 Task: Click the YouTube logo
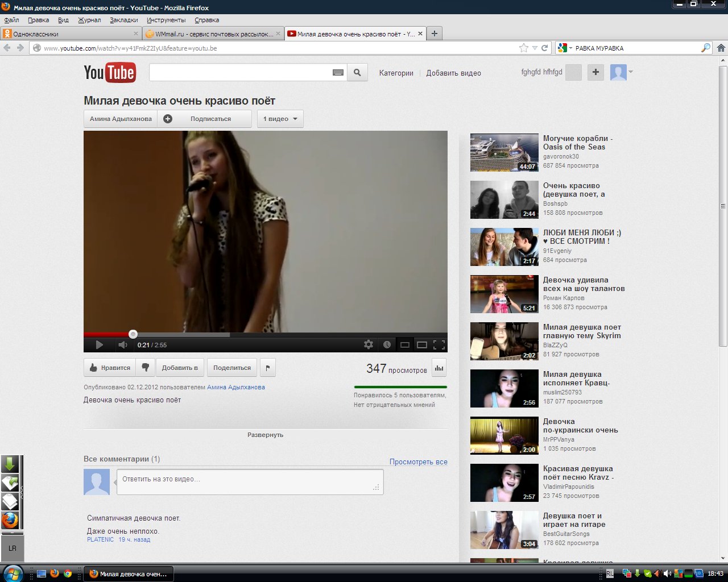tap(109, 73)
